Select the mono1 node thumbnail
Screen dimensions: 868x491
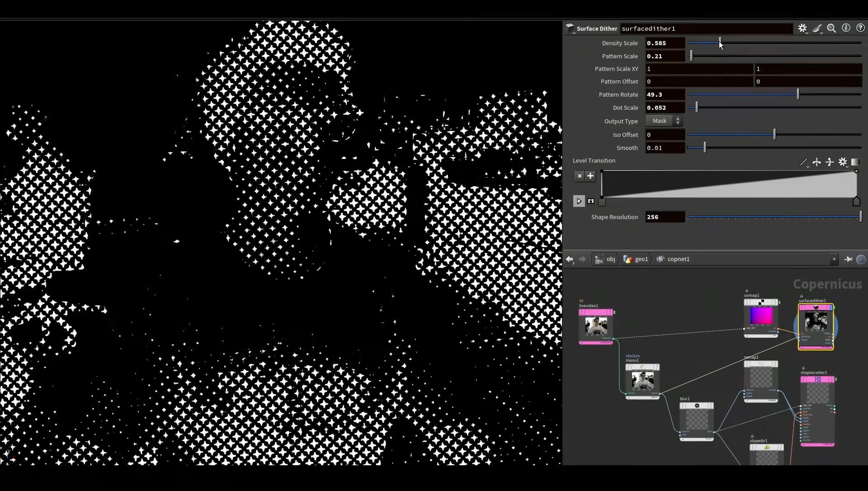[642, 381]
